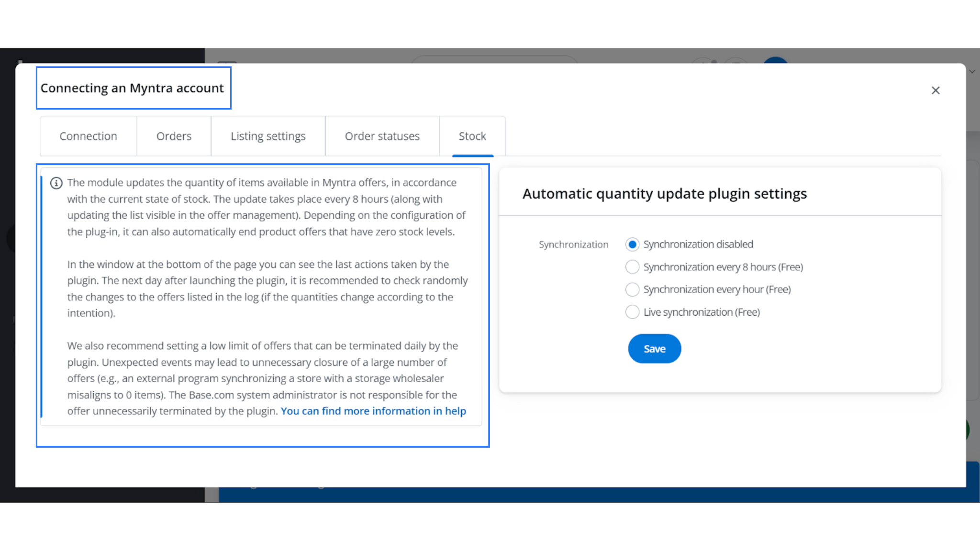The width and height of the screenshot is (980, 551).
Task: Go to Listing settings tab
Action: [268, 136]
